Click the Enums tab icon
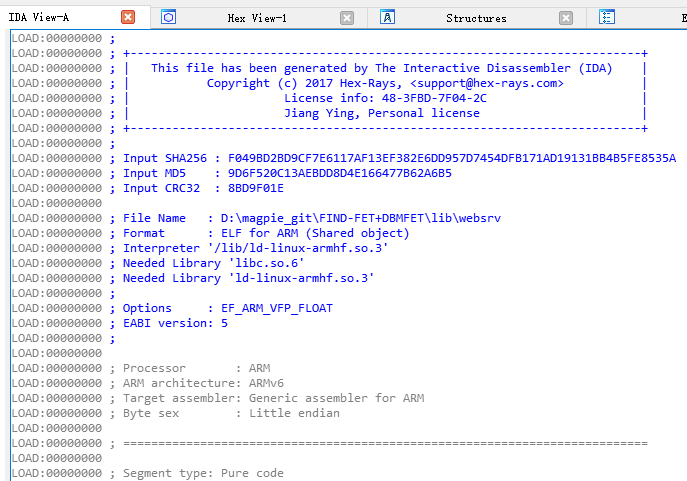Viewport: 687px width, 481px height. point(607,17)
